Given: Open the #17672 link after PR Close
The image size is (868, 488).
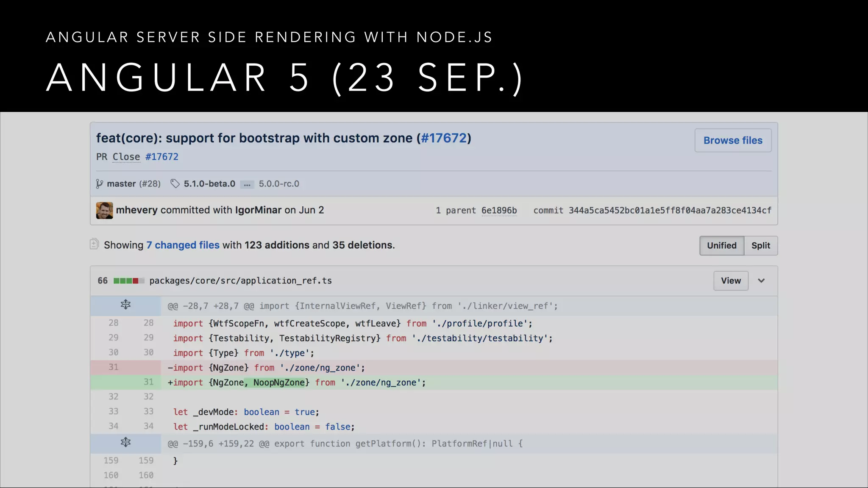Looking at the screenshot, I should (x=162, y=157).
